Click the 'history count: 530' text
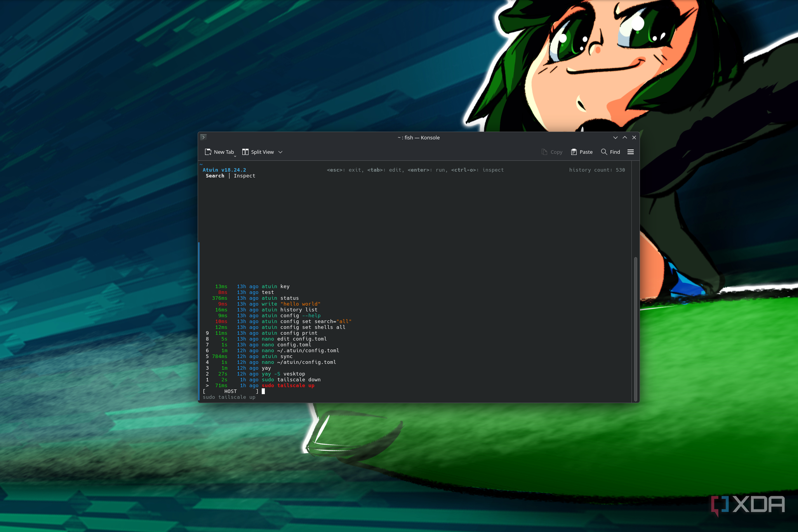The width and height of the screenshot is (798, 532). click(597, 170)
